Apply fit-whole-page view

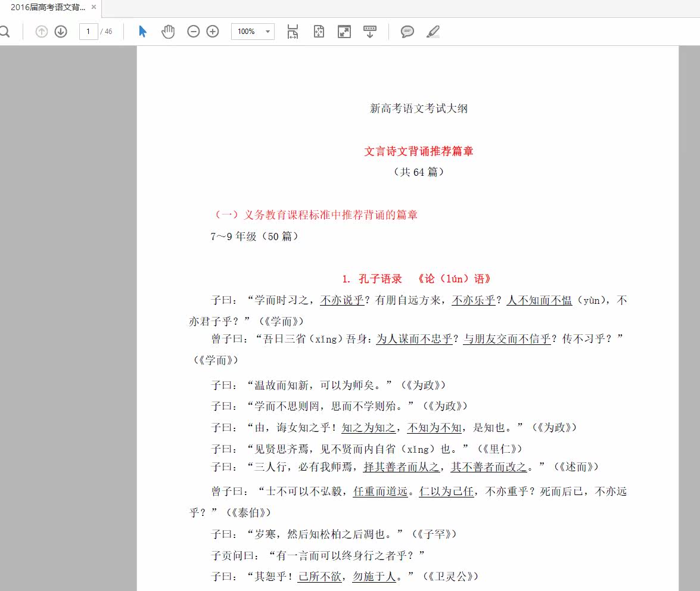318,32
